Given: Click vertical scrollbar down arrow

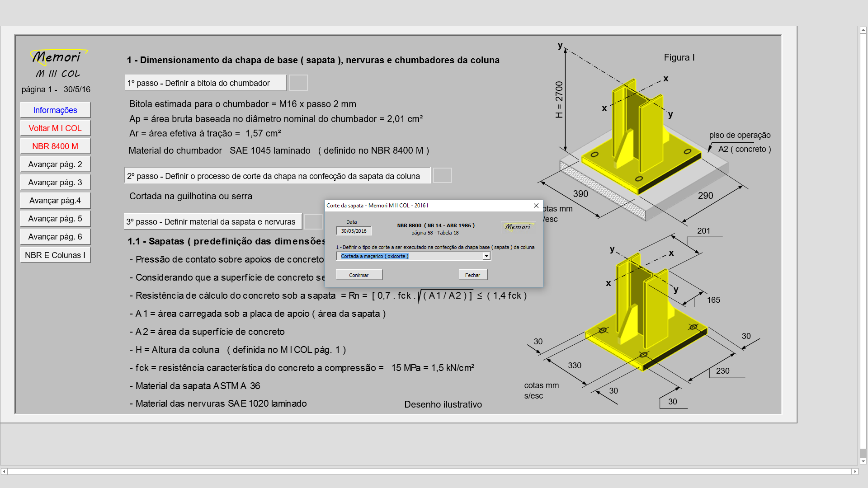Looking at the screenshot, I should (863, 461).
